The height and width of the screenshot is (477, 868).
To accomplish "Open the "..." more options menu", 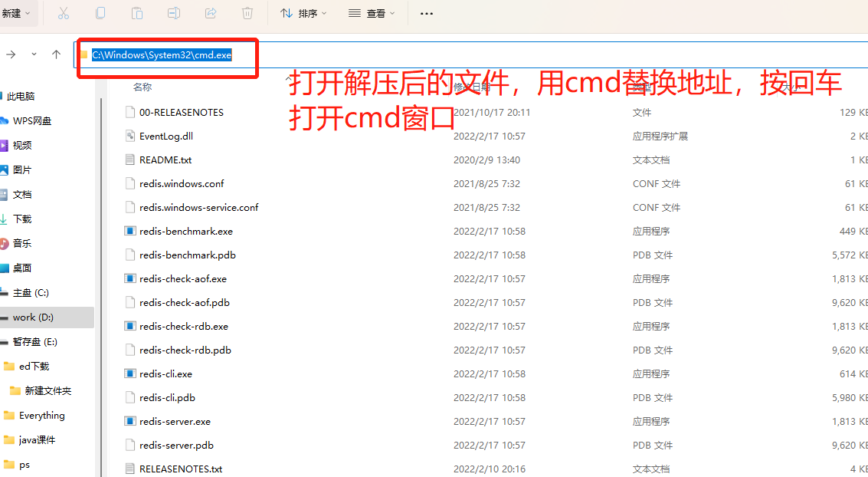I will pyautogui.click(x=427, y=13).
